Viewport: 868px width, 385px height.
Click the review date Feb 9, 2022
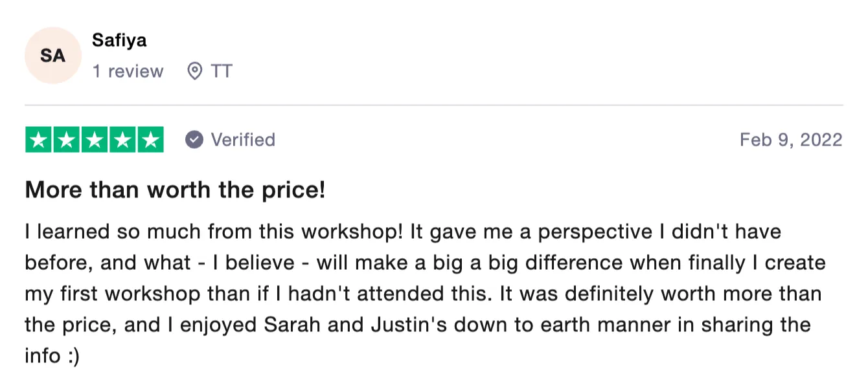[x=791, y=140]
